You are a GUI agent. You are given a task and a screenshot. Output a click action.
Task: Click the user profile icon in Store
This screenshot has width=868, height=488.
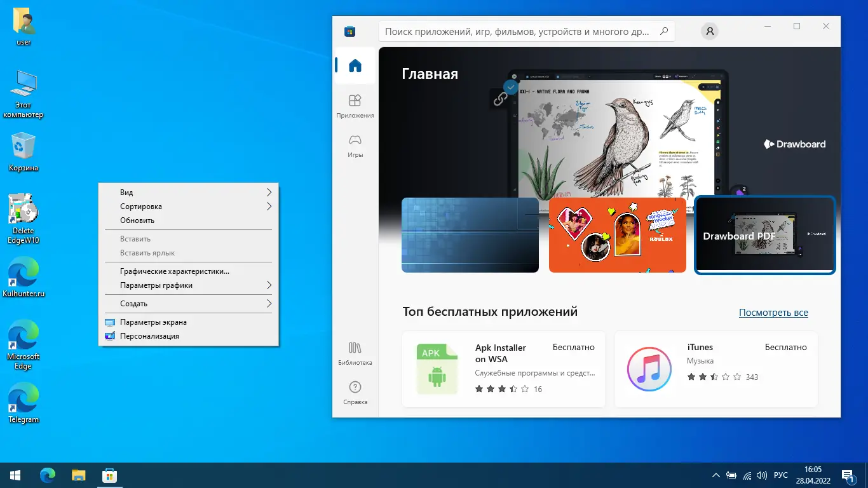coord(709,30)
